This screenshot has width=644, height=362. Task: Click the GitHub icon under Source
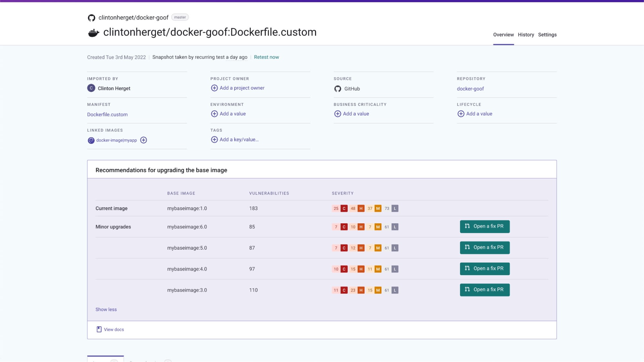(338, 88)
